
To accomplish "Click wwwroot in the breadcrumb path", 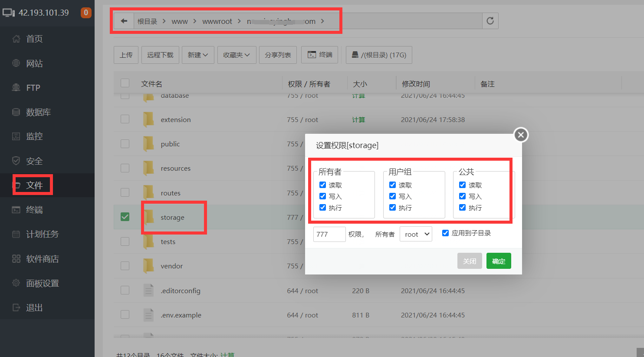I will (x=217, y=21).
